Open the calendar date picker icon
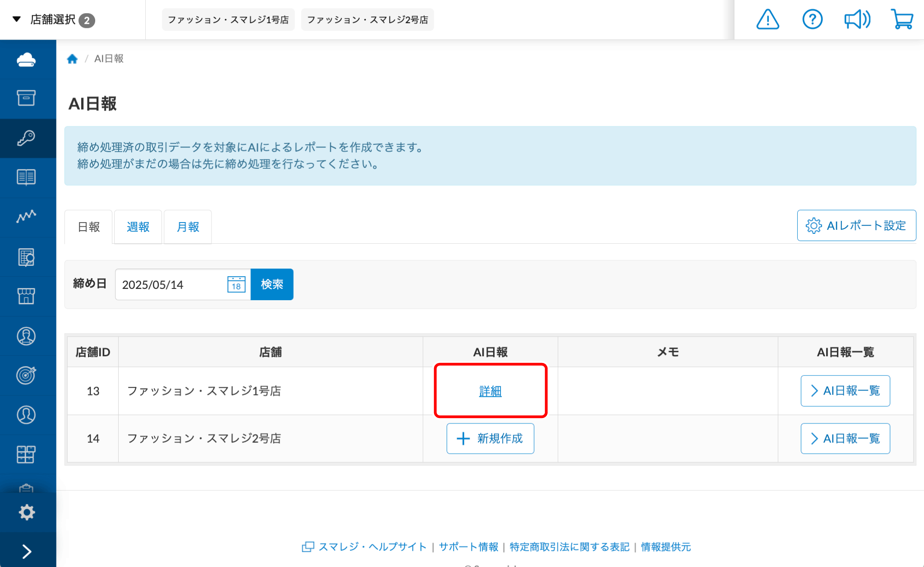924x567 pixels. [x=236, y=284]
